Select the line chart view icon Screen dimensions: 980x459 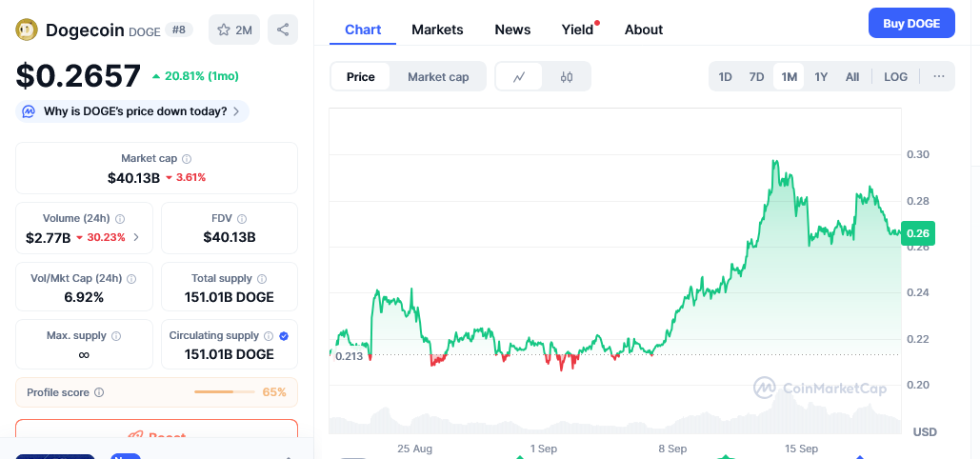click(x=519, y=77)
